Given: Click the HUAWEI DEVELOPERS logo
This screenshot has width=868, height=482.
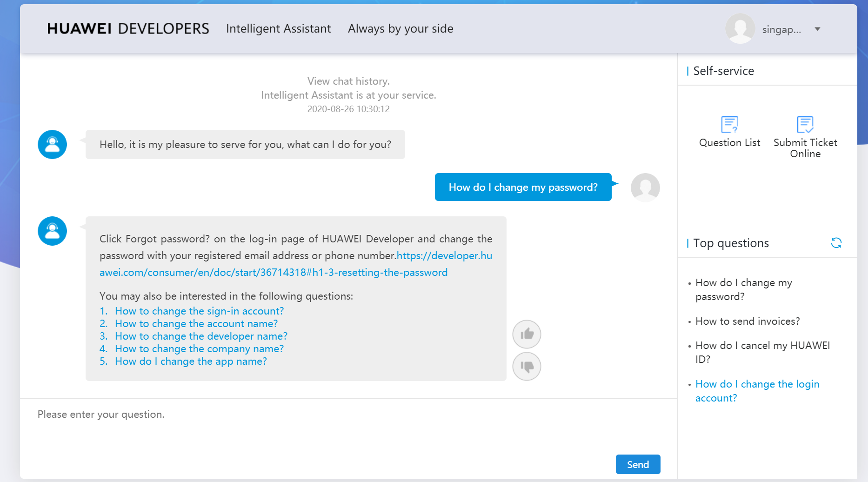Looking at the screenshot, I should [x=128, y=29].
